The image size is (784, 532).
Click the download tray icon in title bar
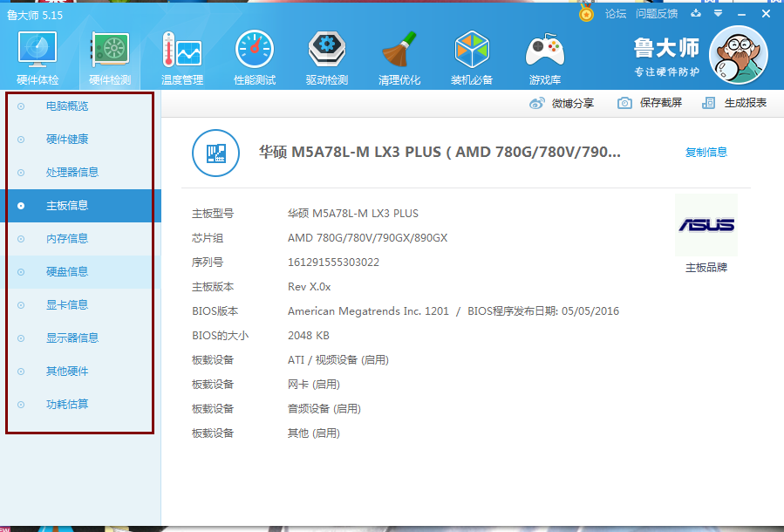pos(696,13)
